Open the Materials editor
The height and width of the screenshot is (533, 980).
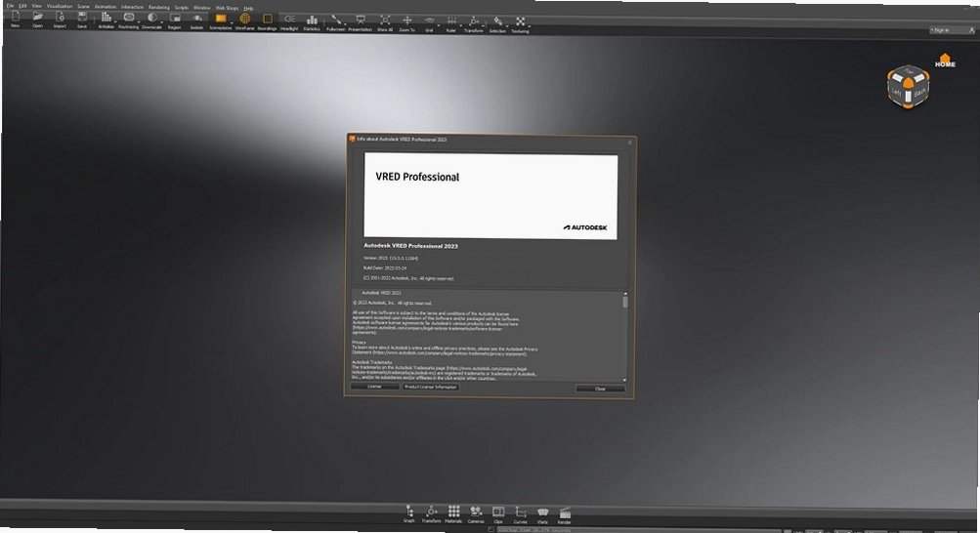coord(453,514)
